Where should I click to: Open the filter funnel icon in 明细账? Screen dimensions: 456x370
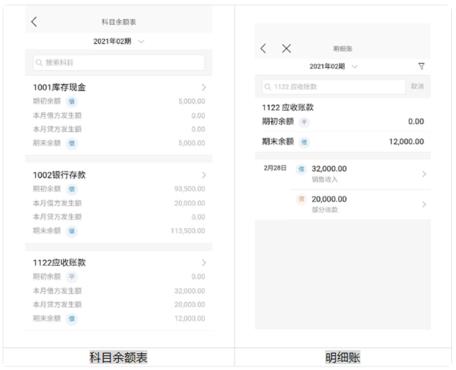click(x=421, y=66)
